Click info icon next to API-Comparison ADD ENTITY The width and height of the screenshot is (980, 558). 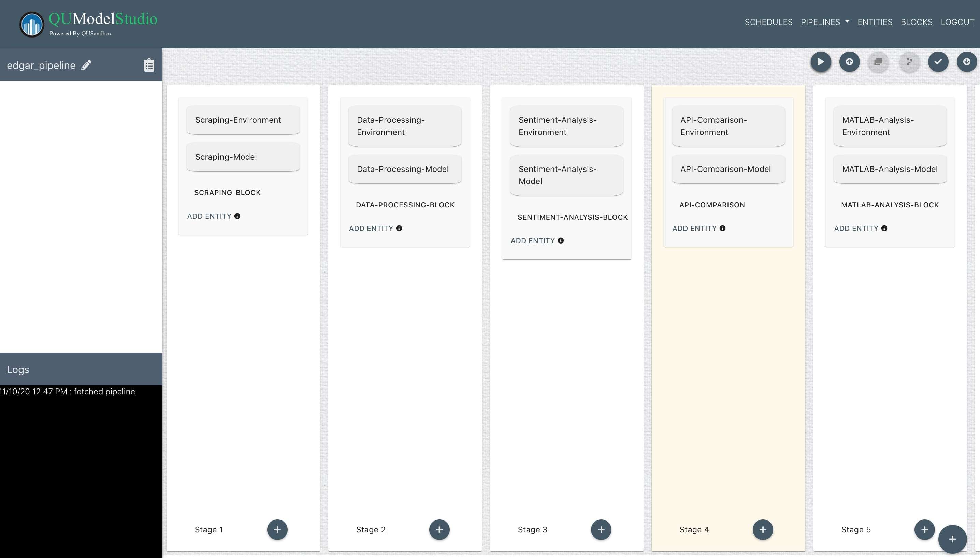(723, 228)
